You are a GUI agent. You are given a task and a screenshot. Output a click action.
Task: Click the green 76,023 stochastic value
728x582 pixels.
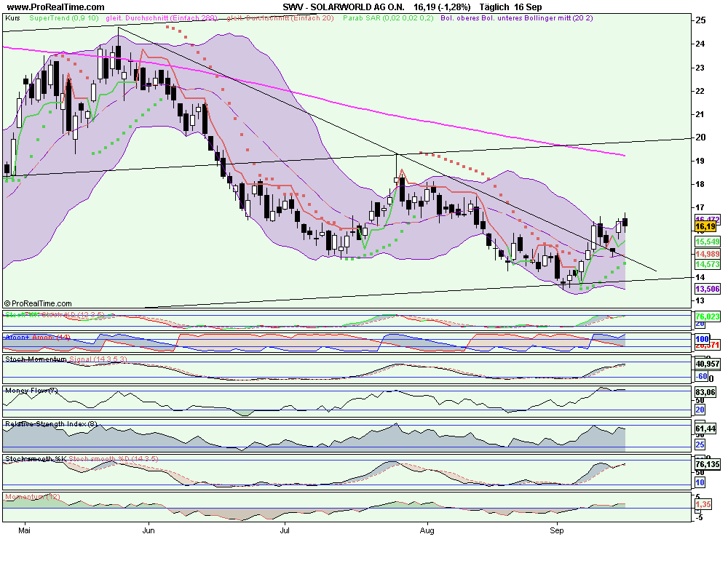(707, 316)
